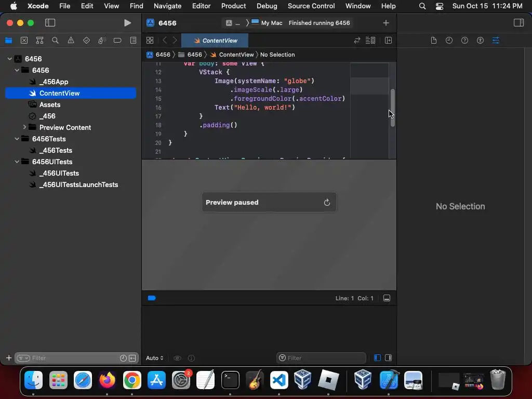The image size is (532, 399).
Task: Open the adjust editor options icon
Action: pyautogui.click(x=370, y=41)
